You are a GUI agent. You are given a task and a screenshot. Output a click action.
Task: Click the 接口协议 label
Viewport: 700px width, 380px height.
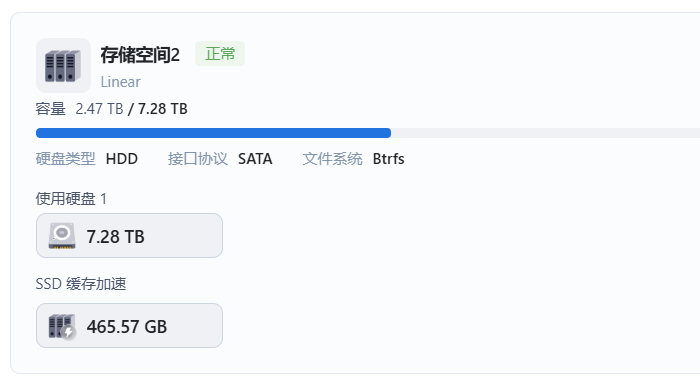click(198, 159)
